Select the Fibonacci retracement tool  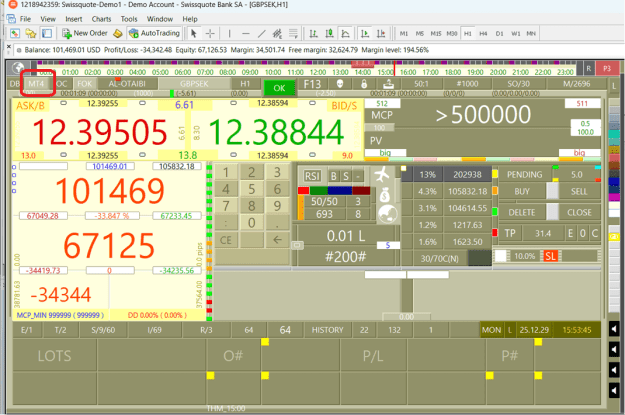click(293, 33)
